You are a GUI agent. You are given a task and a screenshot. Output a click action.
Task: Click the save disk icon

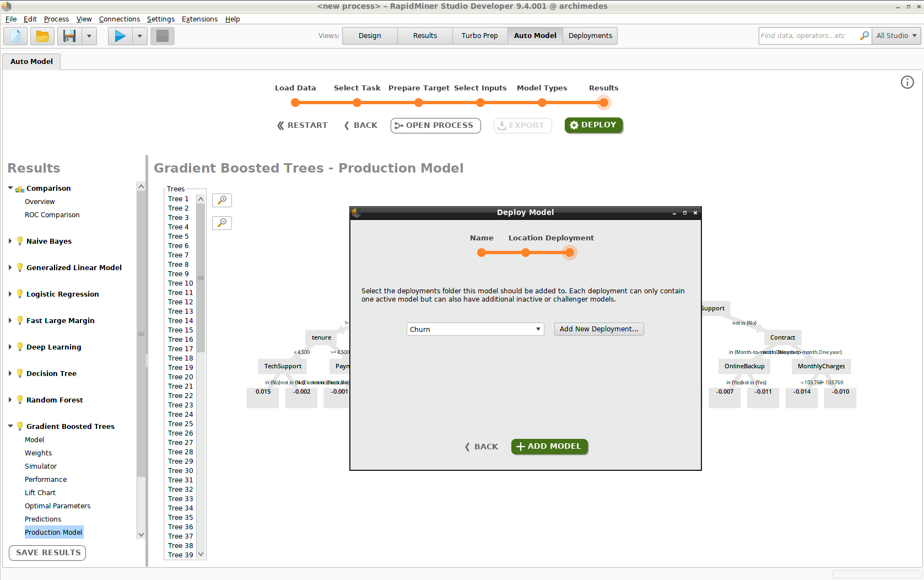coord(69,36)
